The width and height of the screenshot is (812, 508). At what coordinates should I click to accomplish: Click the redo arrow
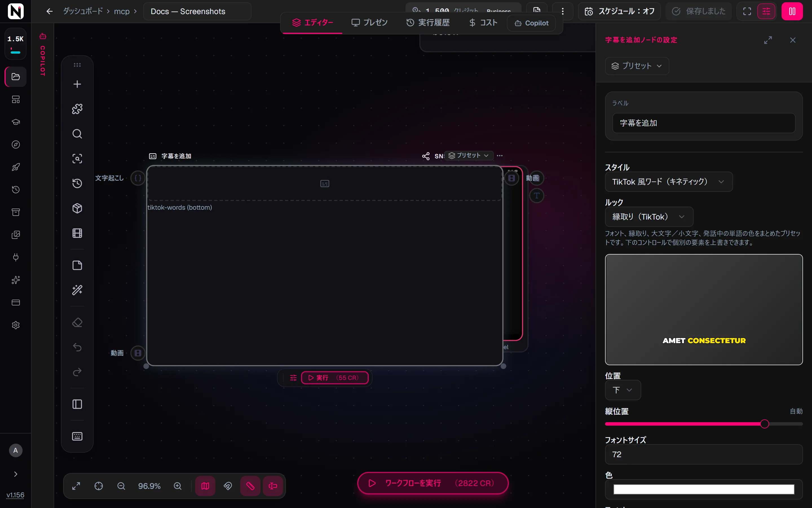pos(77,372)
